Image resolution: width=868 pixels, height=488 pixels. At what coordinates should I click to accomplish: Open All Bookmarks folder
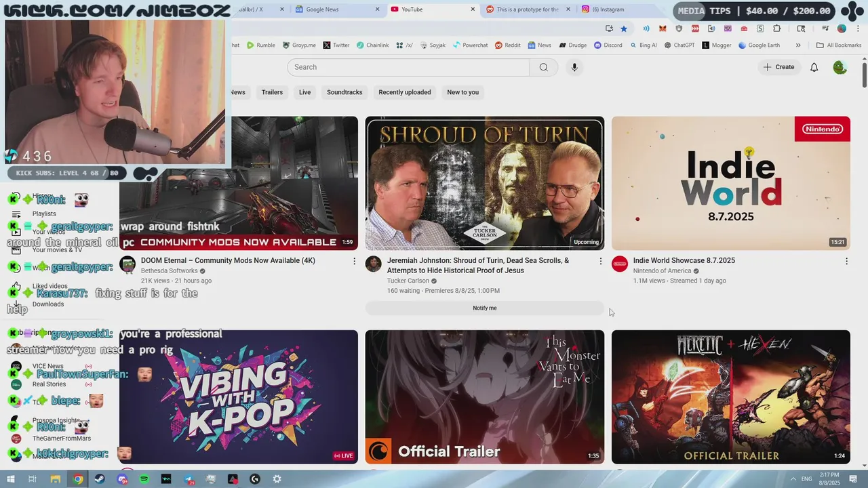pos(839,45)
